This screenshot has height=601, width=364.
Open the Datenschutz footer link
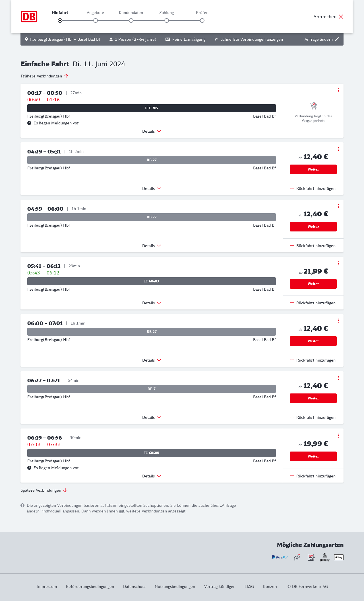point(134,586)
